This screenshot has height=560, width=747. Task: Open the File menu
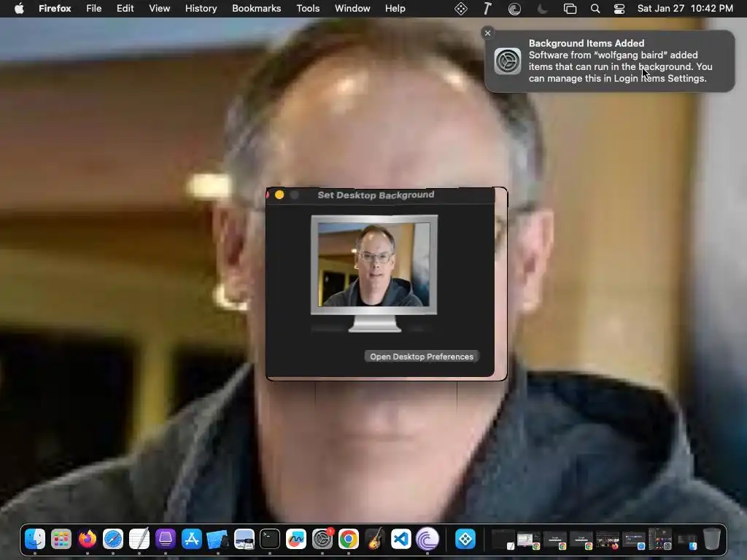[x=94, y=9]
